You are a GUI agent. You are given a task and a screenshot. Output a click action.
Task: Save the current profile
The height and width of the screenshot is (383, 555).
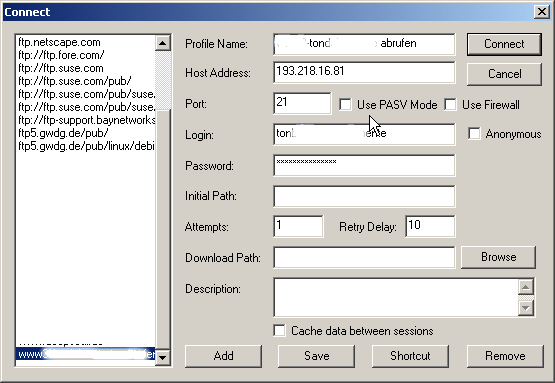[316, 356]
